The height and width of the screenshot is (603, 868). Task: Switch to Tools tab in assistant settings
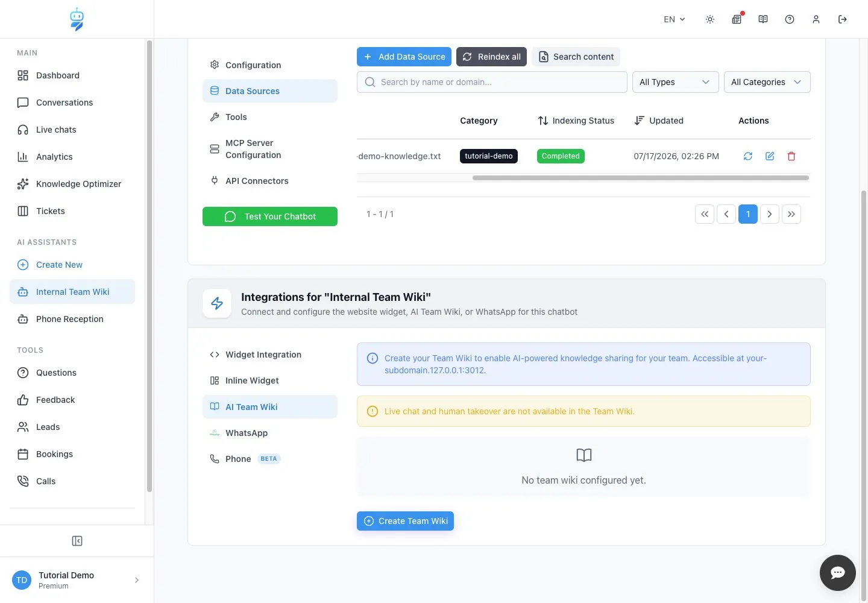270,117
